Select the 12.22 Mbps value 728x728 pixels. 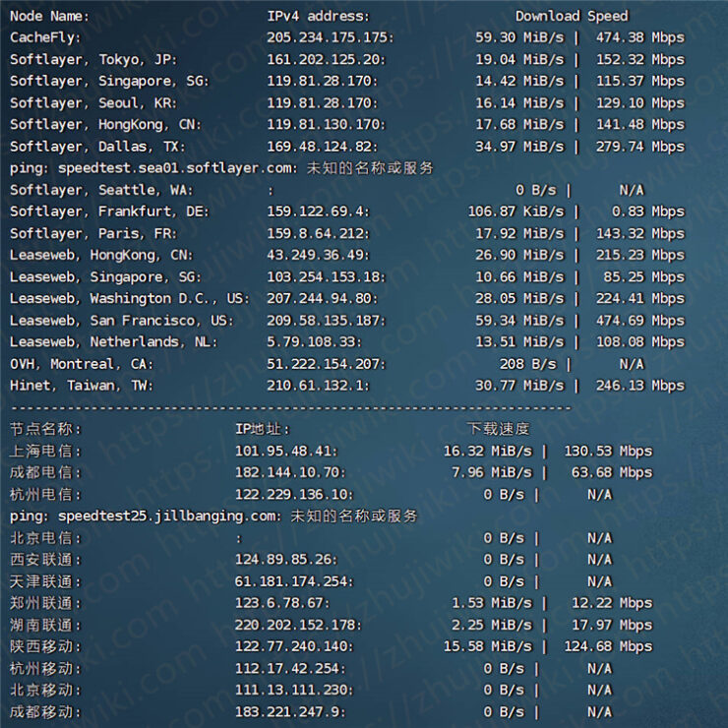pos(612,603)
